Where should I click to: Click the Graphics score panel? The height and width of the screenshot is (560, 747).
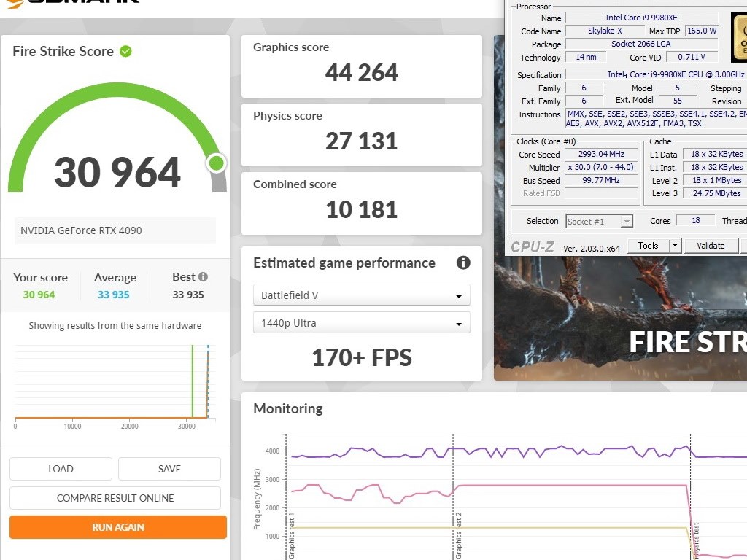pyautogui.click(x=361, y=66)
